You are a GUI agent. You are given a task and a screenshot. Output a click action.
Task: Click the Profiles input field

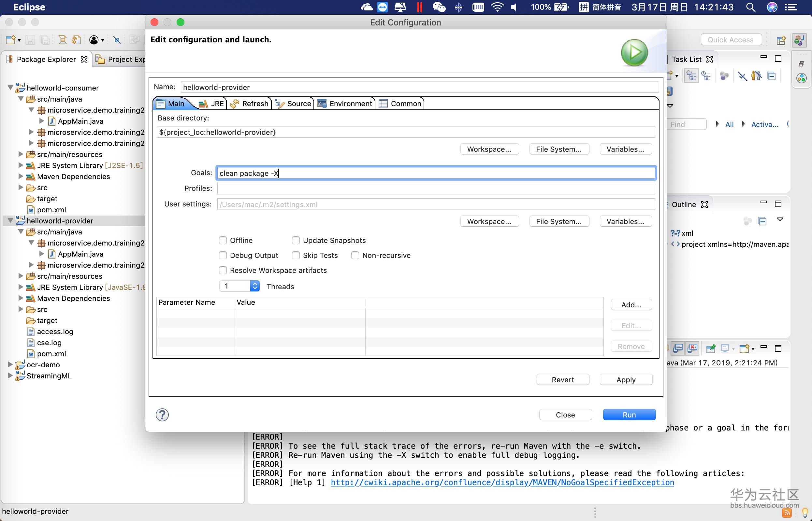[436, 189]
